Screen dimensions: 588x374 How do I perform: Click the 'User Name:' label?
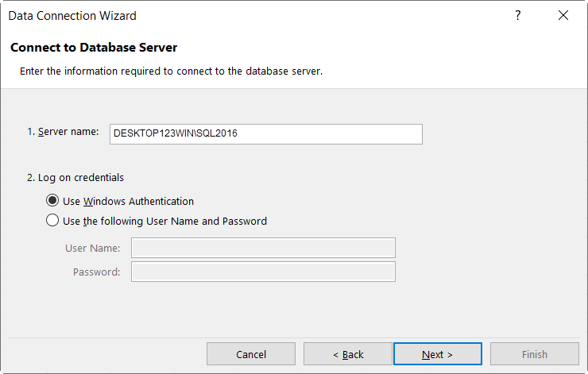click(93, 248)
